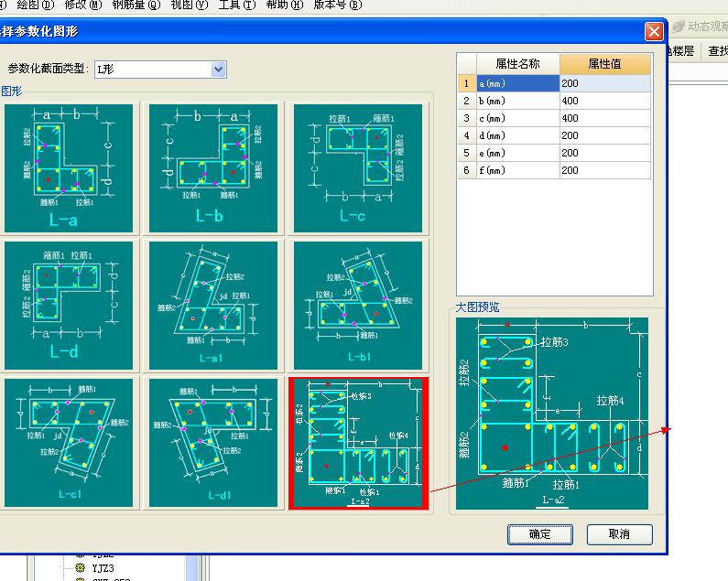
Task: Edit the d(mm) value 200
Action: [605, 135]
